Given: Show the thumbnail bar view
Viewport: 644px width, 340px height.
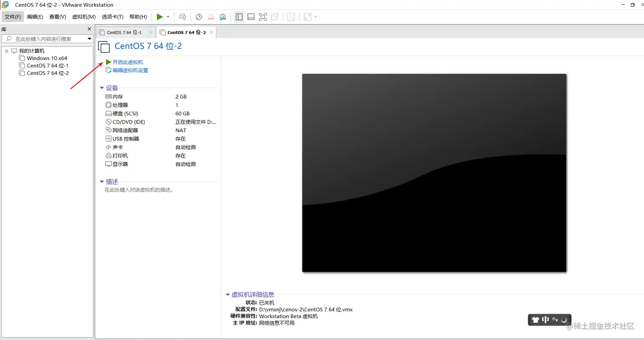Looking at the screenshot, I should coord(251,17).
